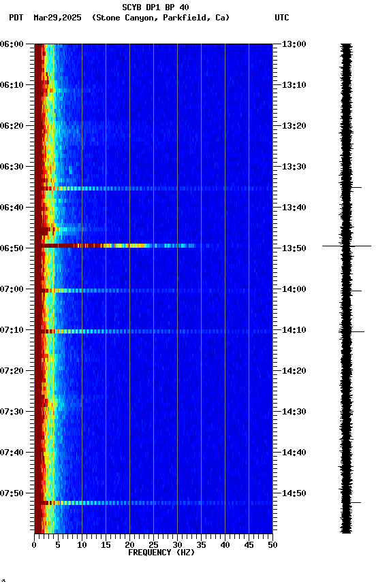Click the '06:10' PDT time label
Viewport: 376px width, 588px height.
(x=12, y=85)
